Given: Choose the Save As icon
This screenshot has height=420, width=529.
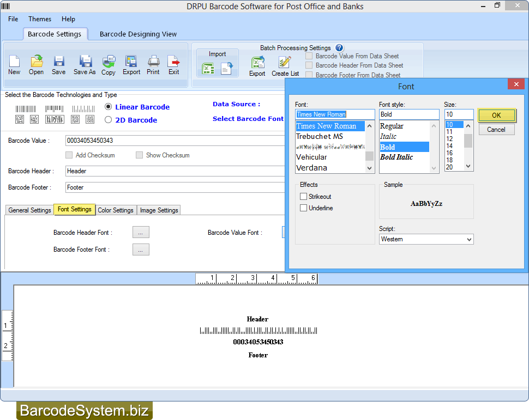Looking at the screenshot, I should (85, 65).
